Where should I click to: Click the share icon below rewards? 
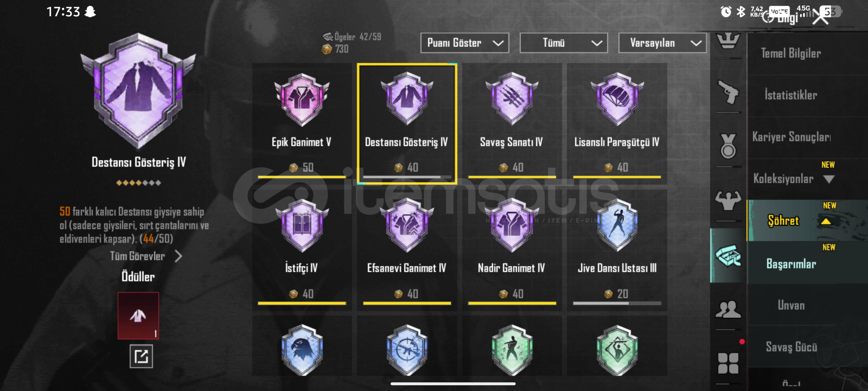(x=141, y=357)
